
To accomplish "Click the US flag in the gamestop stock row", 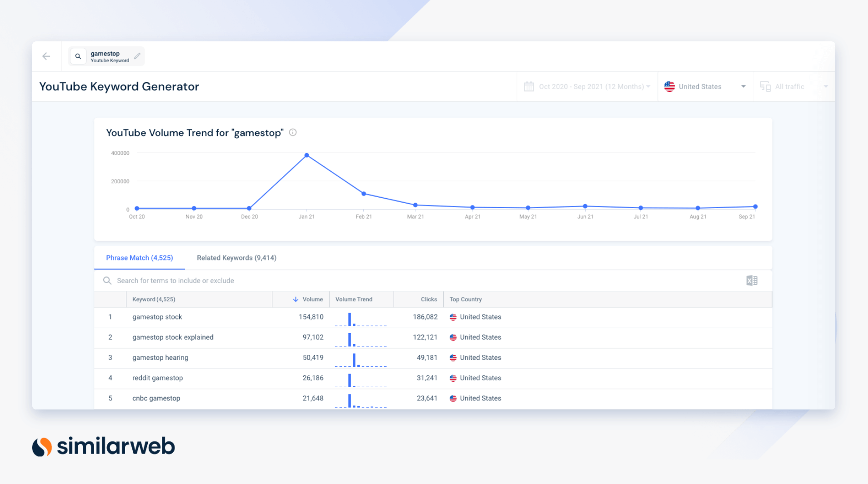I will tap(453, 317).
